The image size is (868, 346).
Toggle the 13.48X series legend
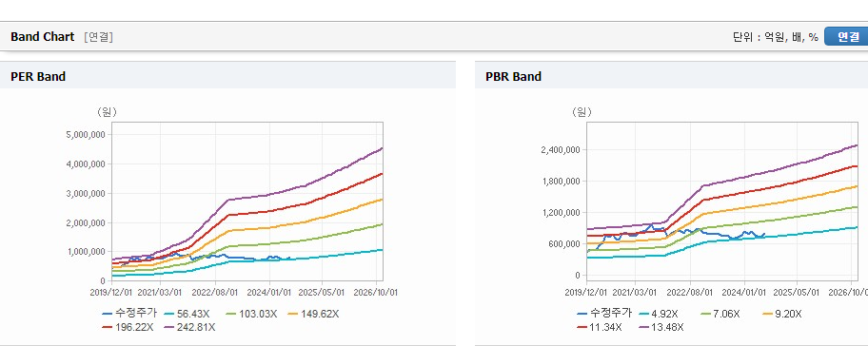coord(662,327)
